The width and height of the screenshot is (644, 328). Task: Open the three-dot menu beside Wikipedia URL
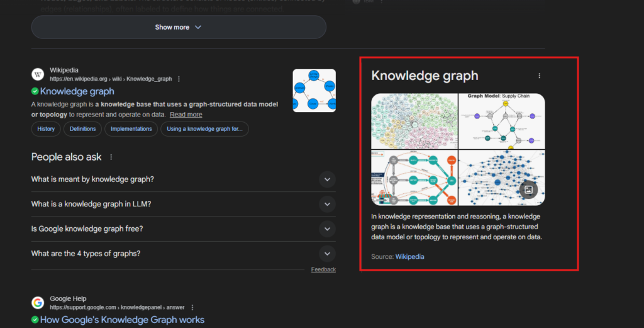click(179, 79)
